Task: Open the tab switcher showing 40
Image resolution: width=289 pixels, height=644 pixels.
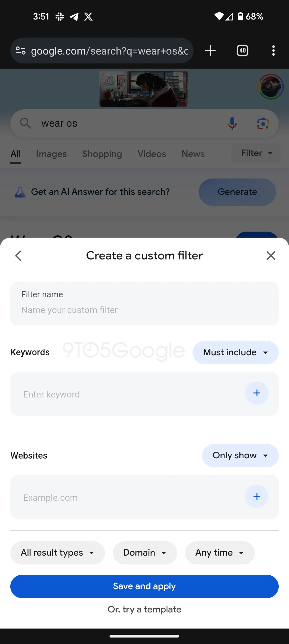Action: click(x=243, y=51)
